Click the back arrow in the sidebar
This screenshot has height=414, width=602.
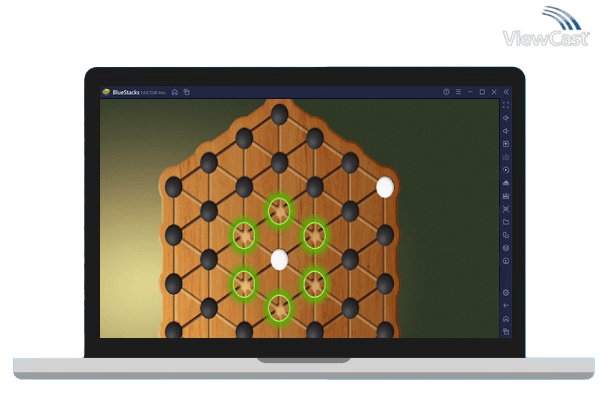(x=506, y=306)
